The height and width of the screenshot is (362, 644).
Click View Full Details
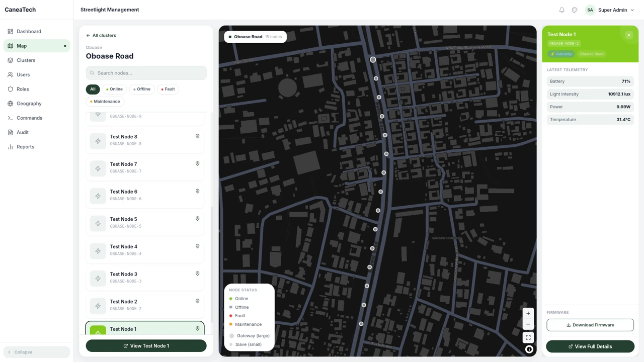pos(590,346)
